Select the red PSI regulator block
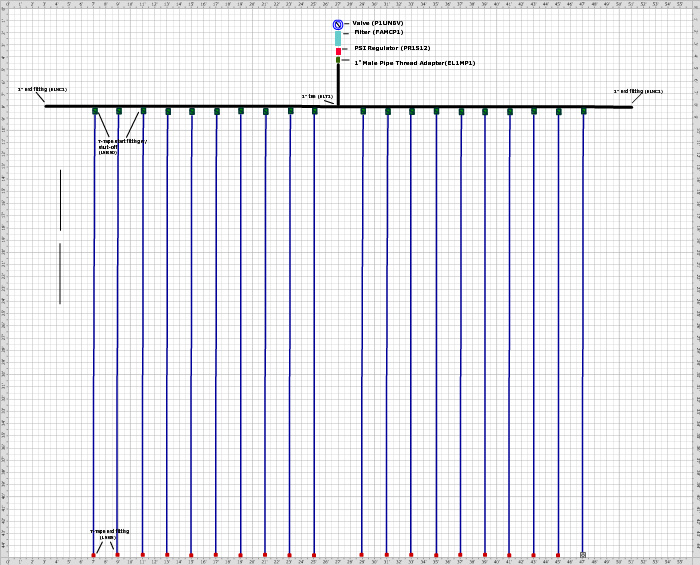Image resolution: width=700 pixels, height=565 pixels. pyautogui.click(x=338, y=50)
